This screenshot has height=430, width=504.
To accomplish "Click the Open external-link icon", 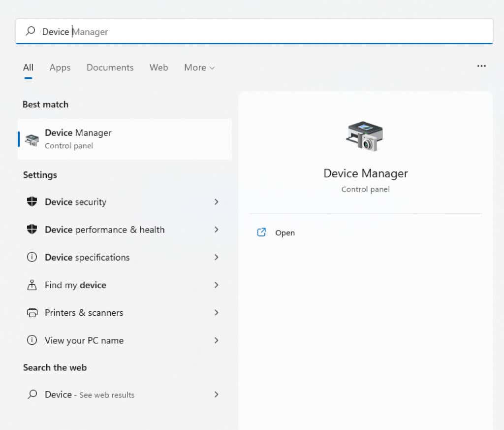I will pos(261,232).
